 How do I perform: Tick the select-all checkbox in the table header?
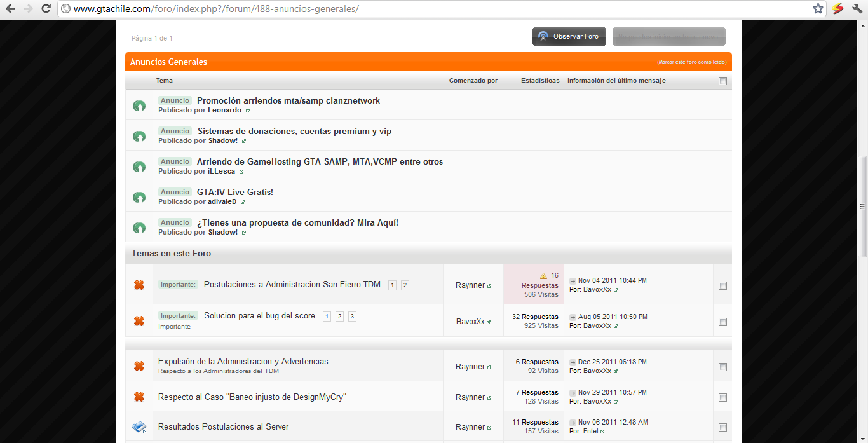pyautogui.click(x=722, y=81)
